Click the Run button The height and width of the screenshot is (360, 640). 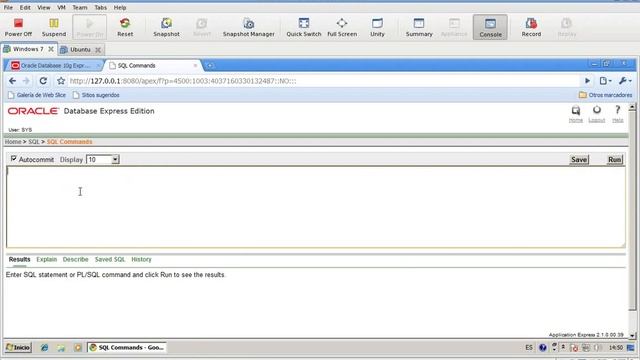[614, 160]
